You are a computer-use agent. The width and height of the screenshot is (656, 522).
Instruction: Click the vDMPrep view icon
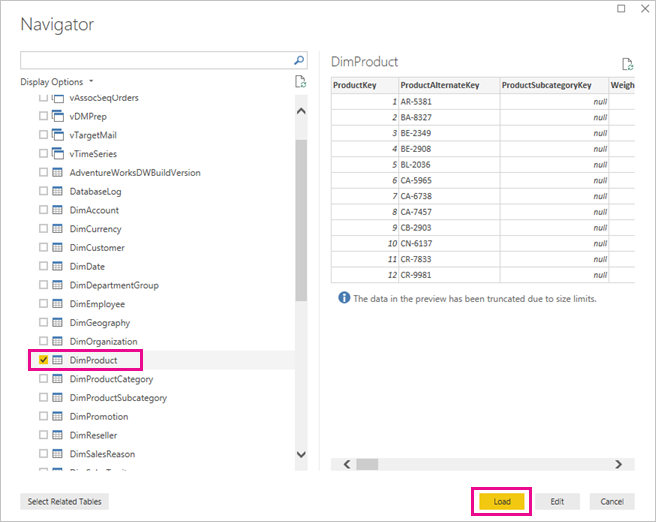click(x=58, y=116)
